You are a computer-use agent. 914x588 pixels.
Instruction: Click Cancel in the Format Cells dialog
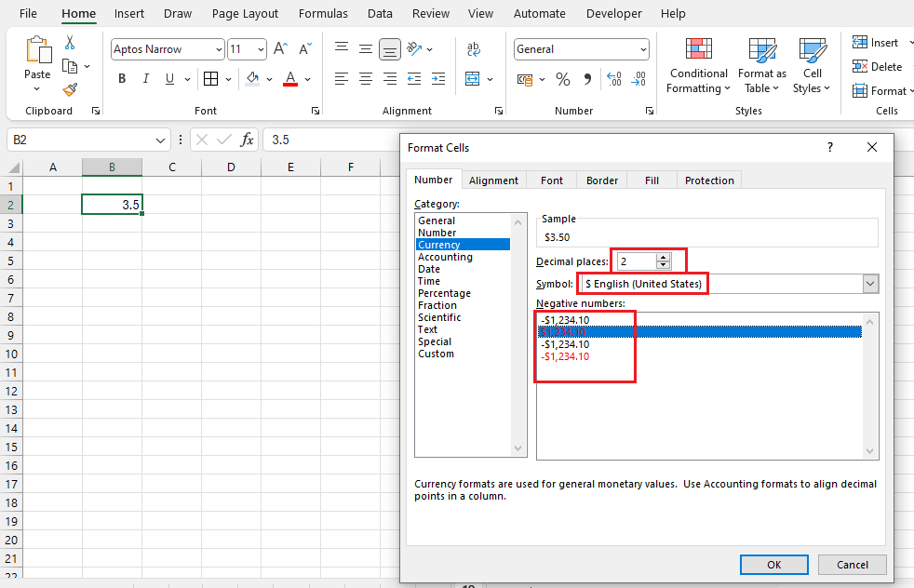click(x=852, y=565)
